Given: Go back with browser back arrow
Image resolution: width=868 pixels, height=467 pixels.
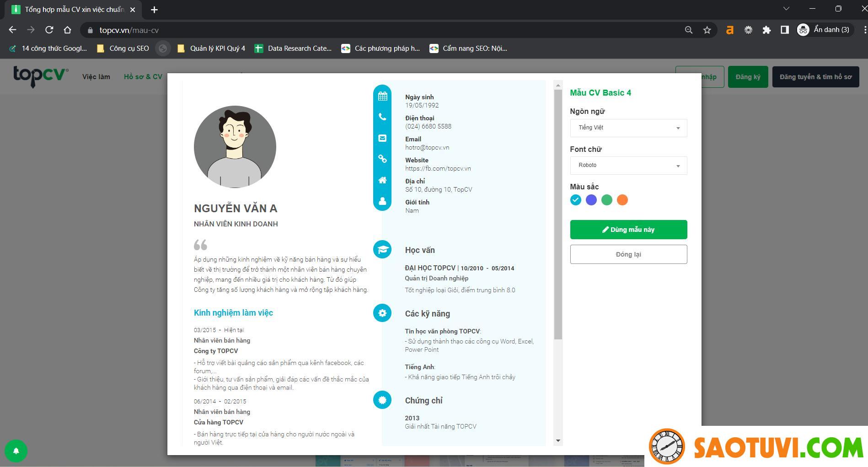Looking at the screenshot, I should [x=13, y=30].
